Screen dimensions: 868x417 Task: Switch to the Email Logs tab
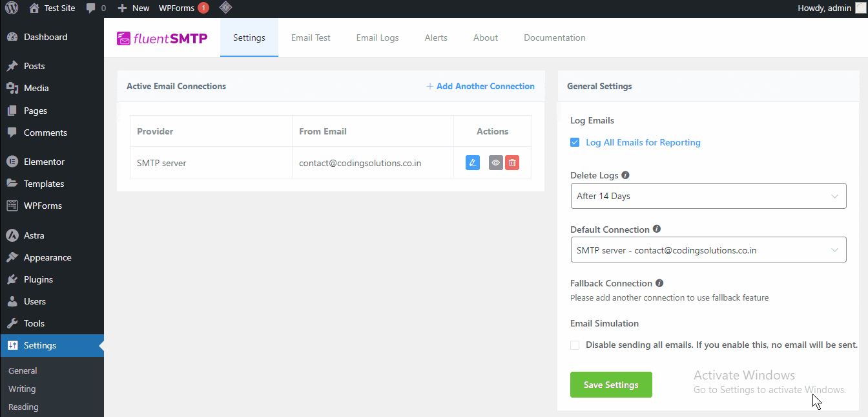[x=377, y=37]
